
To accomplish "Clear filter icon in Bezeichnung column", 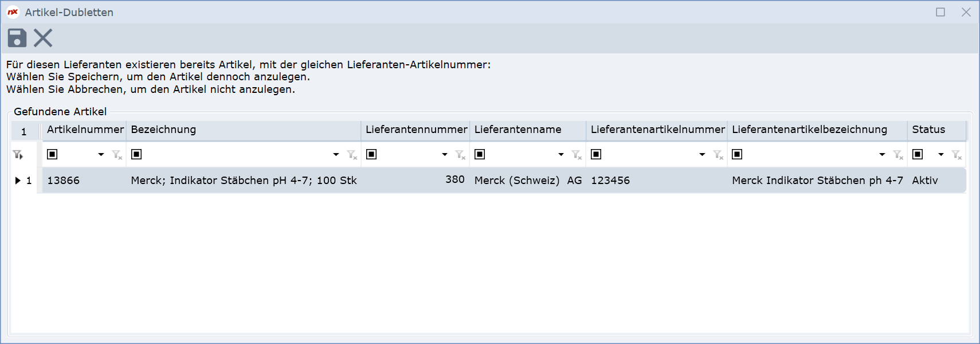I will pos(352,154).
